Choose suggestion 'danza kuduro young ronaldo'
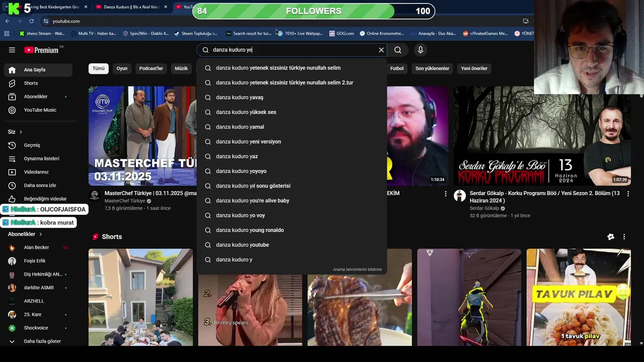Image resolution: width=644 pixels, height=362 pixels. [x=292, y=230]
